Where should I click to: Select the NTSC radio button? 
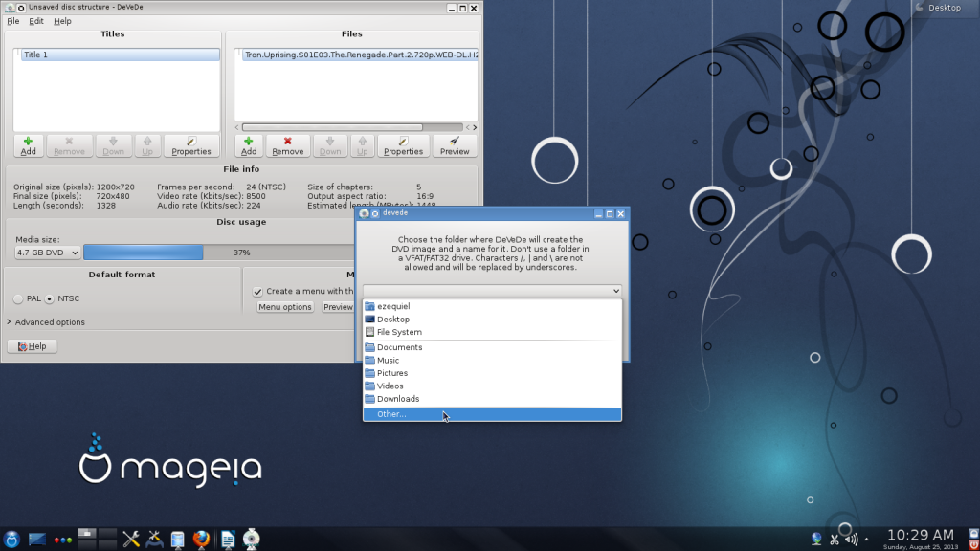tap(50, 298)
